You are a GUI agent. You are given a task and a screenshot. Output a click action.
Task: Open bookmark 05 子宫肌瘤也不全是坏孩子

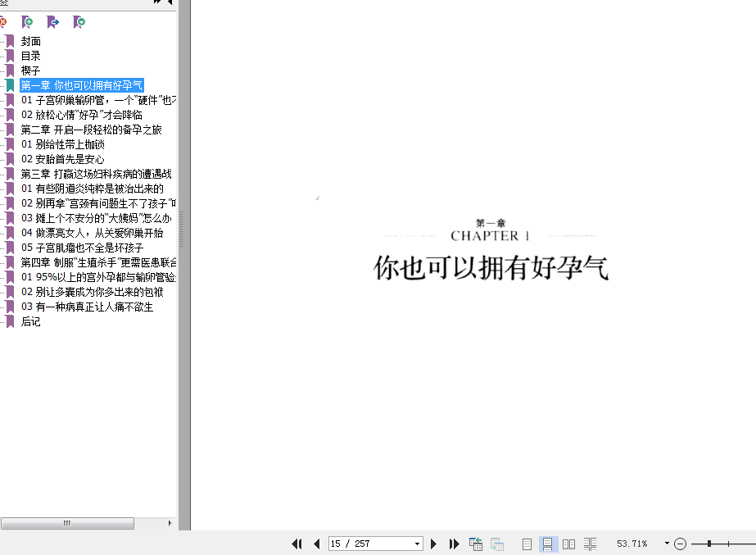(x=82, y=248)
